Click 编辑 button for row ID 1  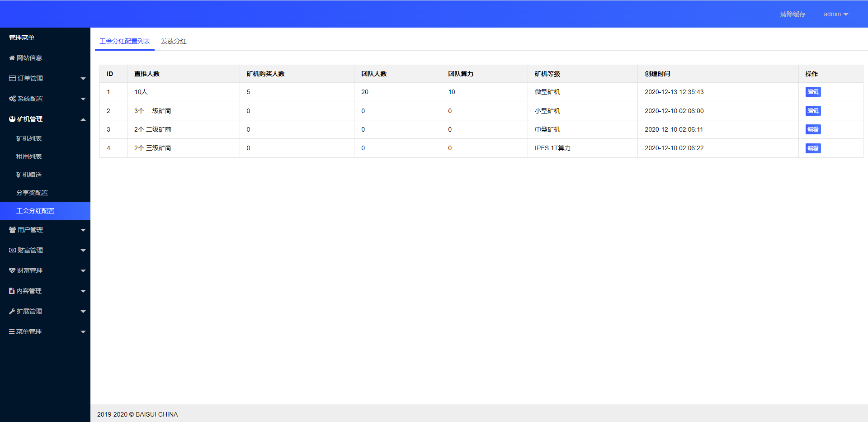point(812,92)
